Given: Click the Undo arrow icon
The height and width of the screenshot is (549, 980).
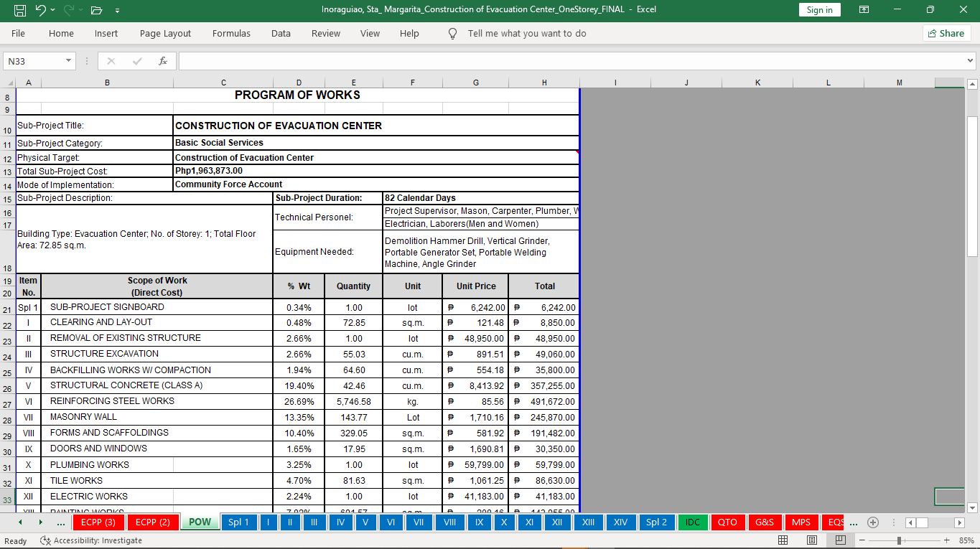Looking at the screenshot, I should point(41,10).
